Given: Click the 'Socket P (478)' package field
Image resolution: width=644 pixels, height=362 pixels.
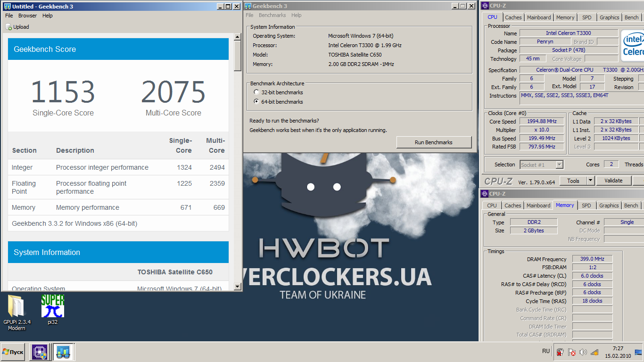Looking at the screenshot, I should coord(569,50).
